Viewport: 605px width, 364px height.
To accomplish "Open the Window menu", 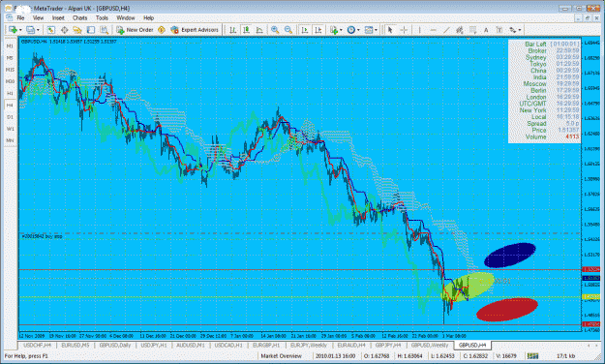I will point(126,17).
